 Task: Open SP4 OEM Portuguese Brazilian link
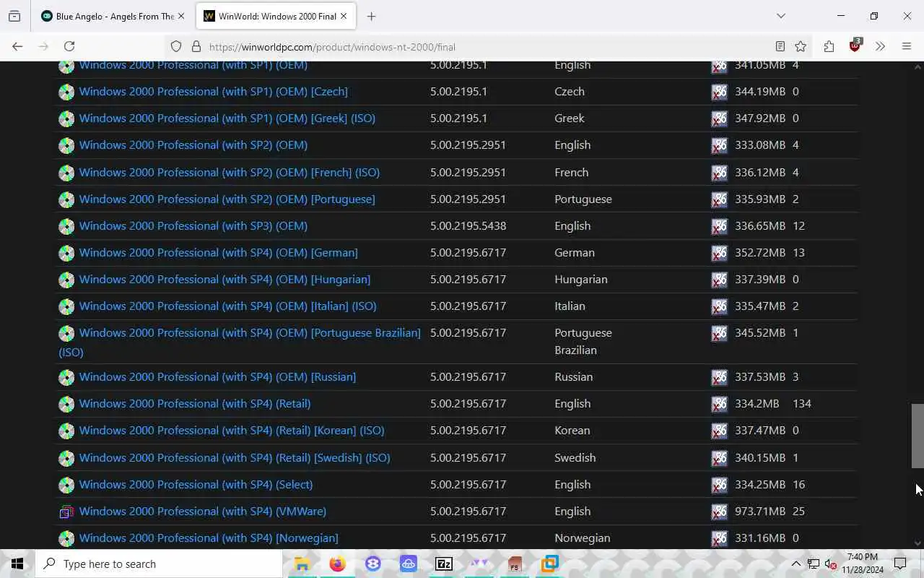point(249,332)
